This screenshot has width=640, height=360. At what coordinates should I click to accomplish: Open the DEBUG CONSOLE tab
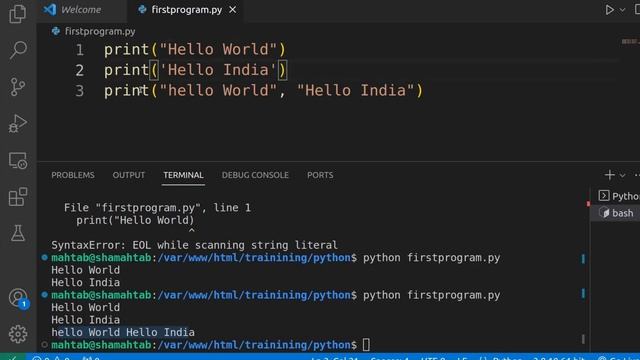coord(255,175)
